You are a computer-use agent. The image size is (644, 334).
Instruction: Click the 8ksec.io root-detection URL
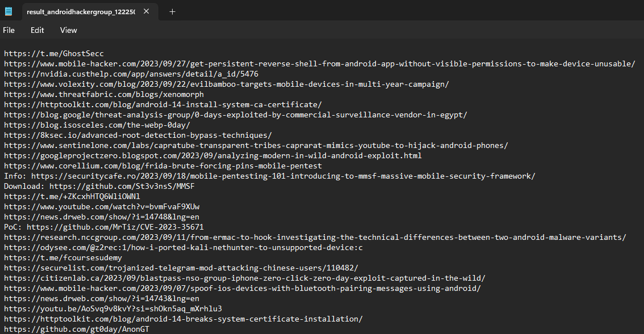138,136
